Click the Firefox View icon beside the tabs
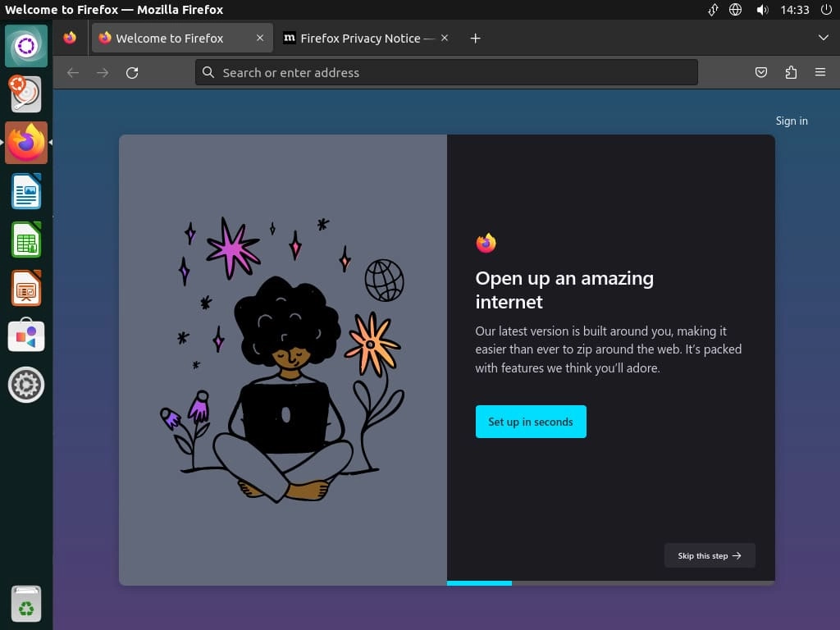This screenshot has width=840, height=630. 70,38
